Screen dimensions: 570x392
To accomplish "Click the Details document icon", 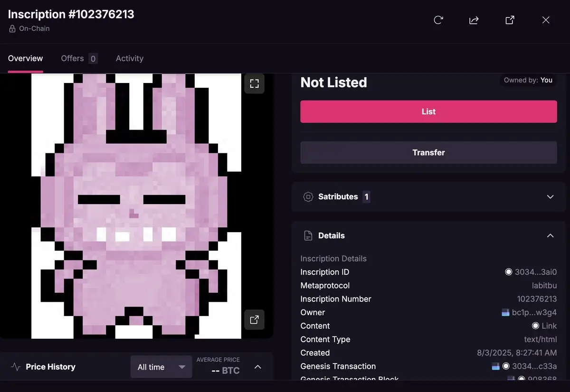I will (308, 235).
